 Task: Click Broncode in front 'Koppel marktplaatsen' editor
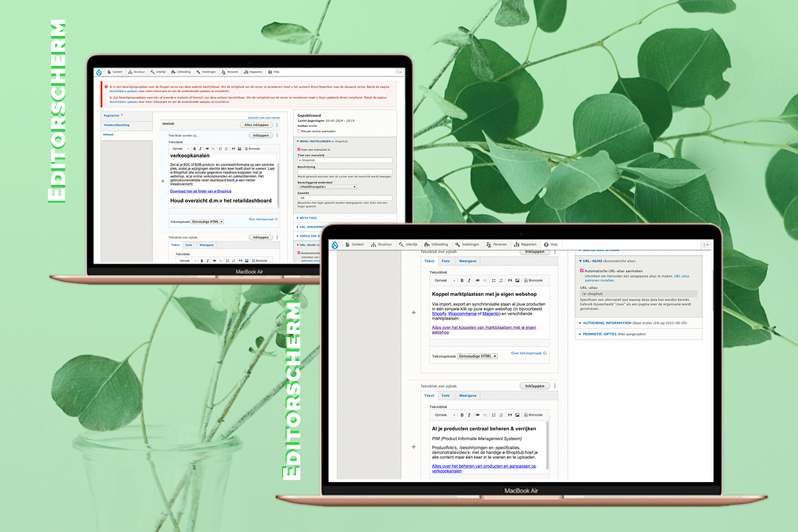533,281
